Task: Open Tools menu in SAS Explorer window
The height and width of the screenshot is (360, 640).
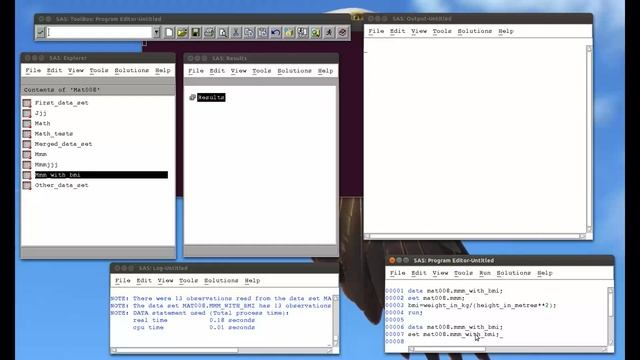Action: click(x=99, y=70)
